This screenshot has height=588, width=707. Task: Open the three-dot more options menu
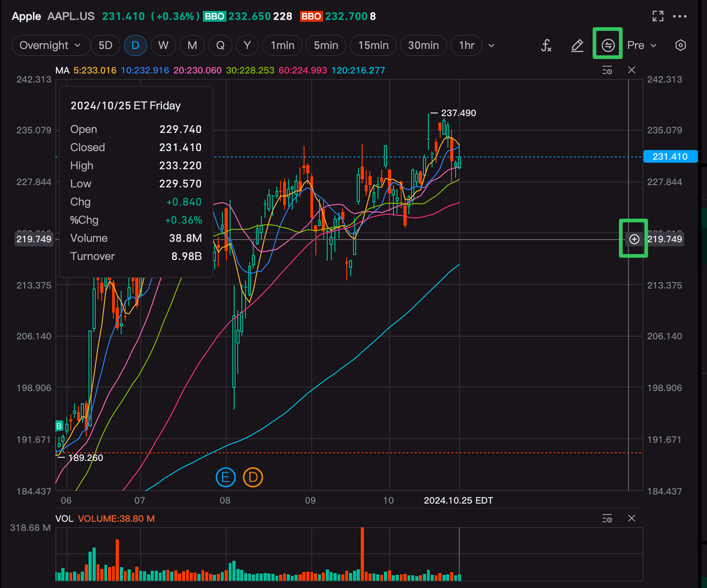[x=679, y=16]
